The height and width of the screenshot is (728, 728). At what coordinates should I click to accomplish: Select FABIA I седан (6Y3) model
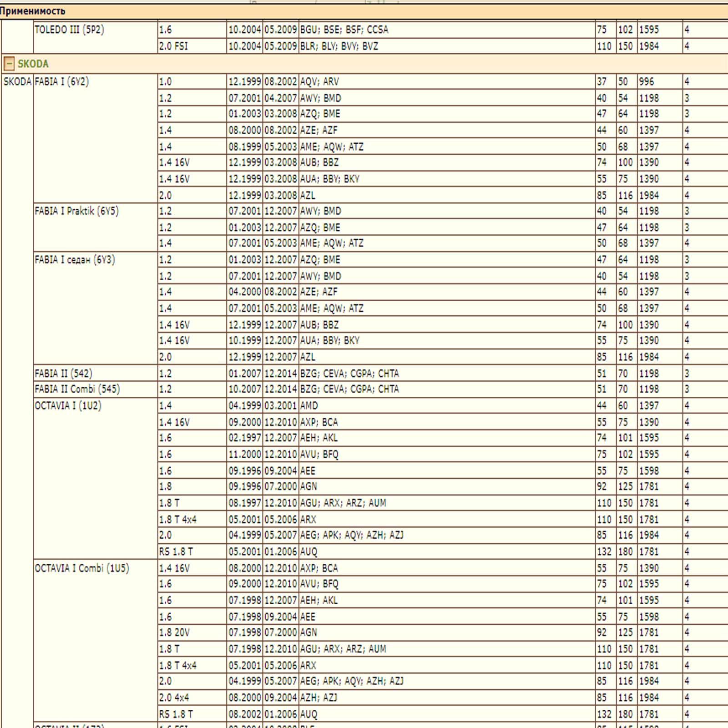click(75, 260)
